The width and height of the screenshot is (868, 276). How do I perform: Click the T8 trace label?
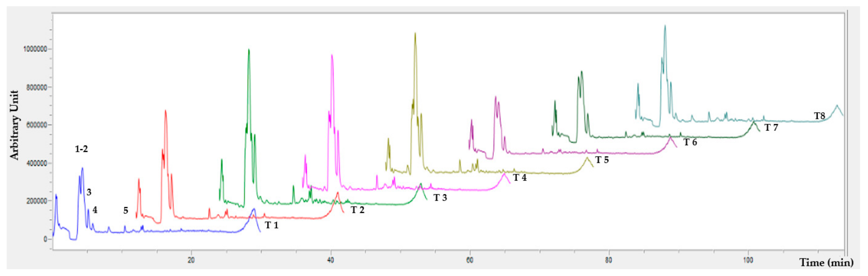[819, 116]
